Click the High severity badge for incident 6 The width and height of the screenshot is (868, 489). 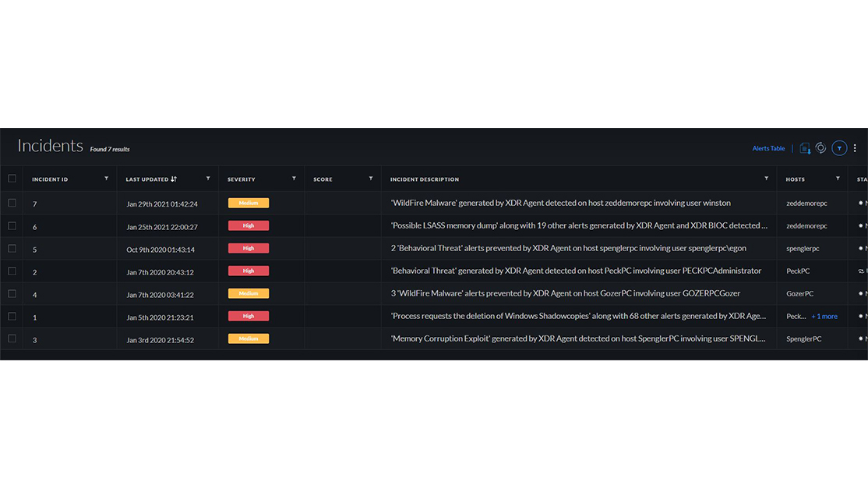click(249, 225)
